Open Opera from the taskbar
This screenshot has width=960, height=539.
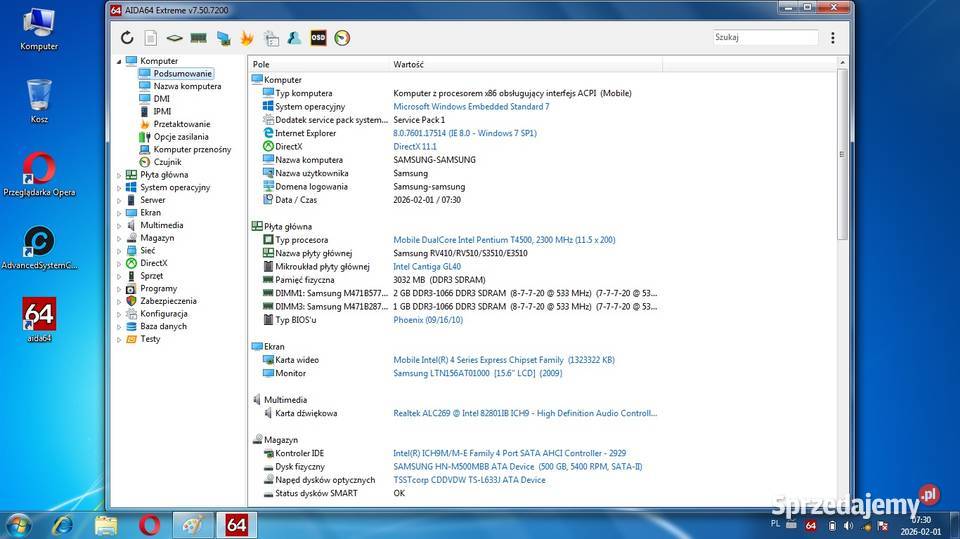click(149, 525)
